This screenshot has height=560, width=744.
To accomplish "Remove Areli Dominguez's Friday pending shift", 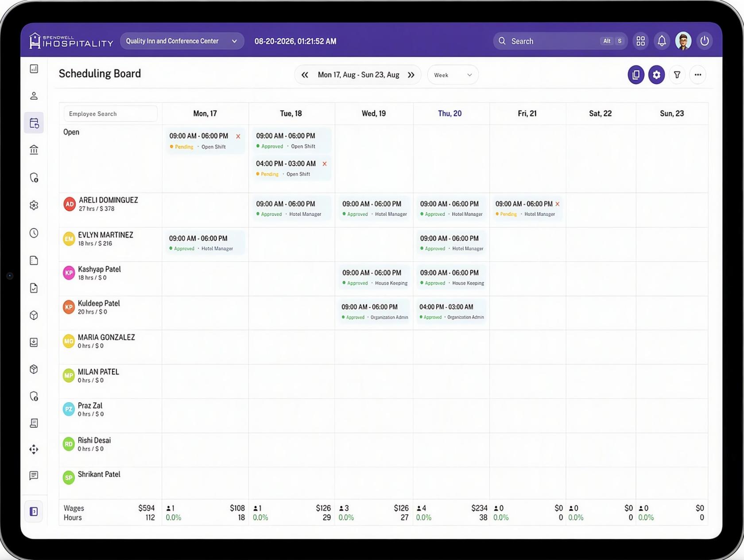I will pos(558,204).
